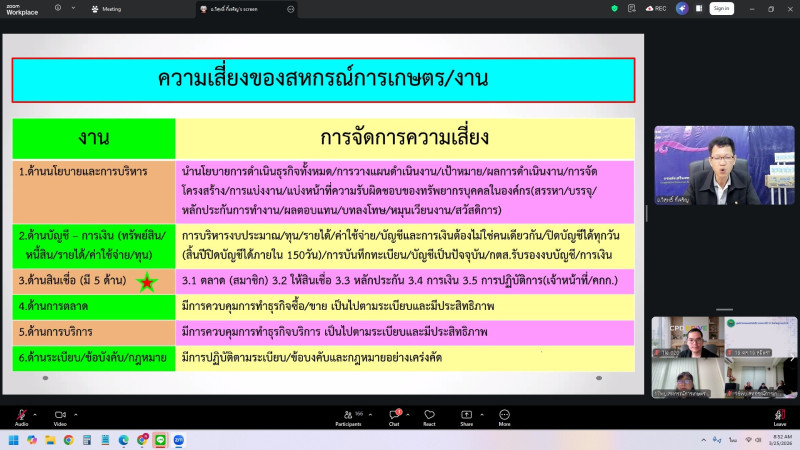
Task: Leave the meeting
Action: pyautogui.click(x=779, y=414)
